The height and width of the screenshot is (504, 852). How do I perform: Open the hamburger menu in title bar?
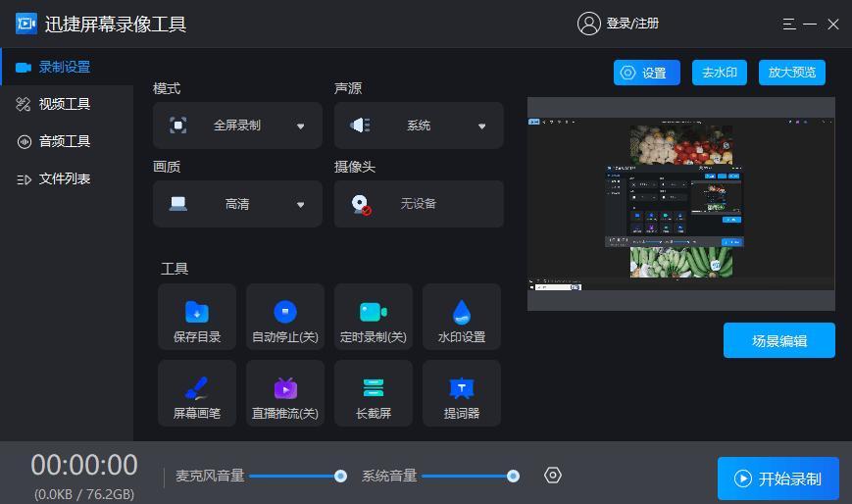pos(789,25)
